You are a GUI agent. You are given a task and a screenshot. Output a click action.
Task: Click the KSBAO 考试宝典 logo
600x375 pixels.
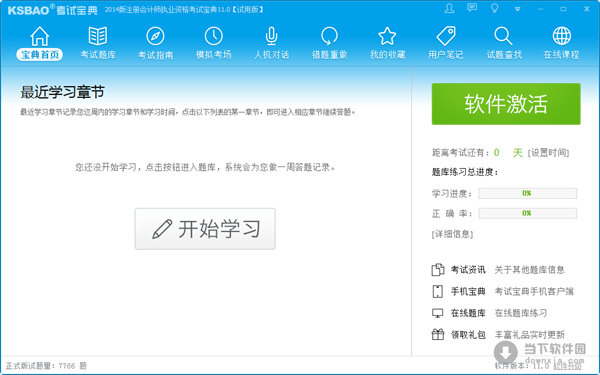pyautogui.click(x=52, y=10)
